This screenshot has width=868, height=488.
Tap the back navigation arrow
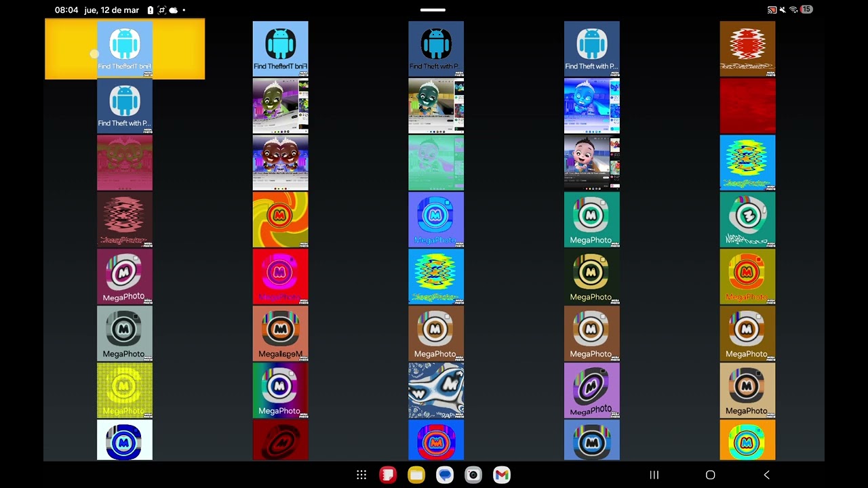766,475
